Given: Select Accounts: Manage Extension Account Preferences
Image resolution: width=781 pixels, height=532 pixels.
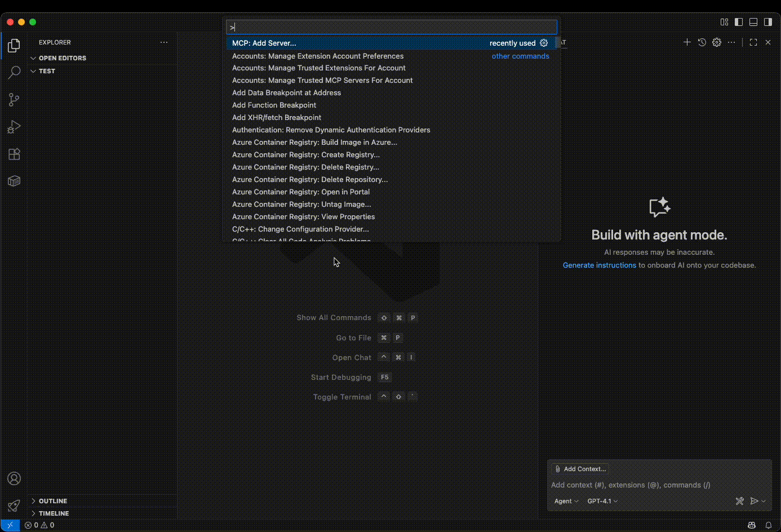Looking at the screenshot, I should [x=391, y=56].
